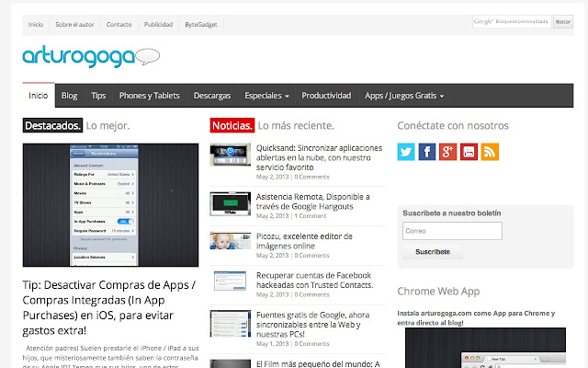
Task: Click the Picozu baby photo thumbnail
Action: pos(231,241)
